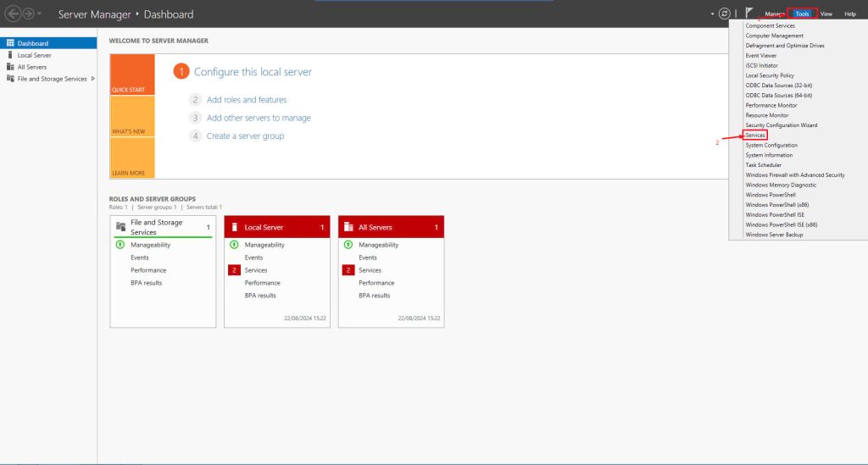Click the orange step 1 circle
The width and height of the screenshot is (868, 465).
pos(181,71)
